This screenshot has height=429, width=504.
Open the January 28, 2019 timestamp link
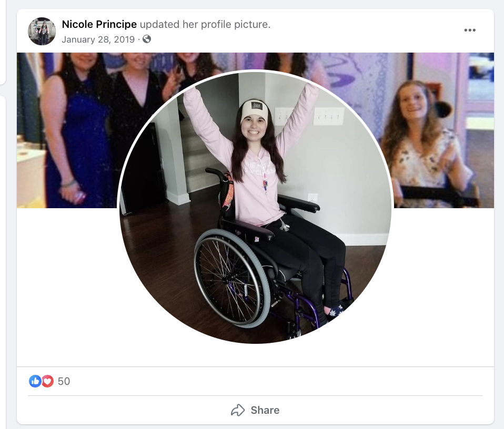coord(98,39)
